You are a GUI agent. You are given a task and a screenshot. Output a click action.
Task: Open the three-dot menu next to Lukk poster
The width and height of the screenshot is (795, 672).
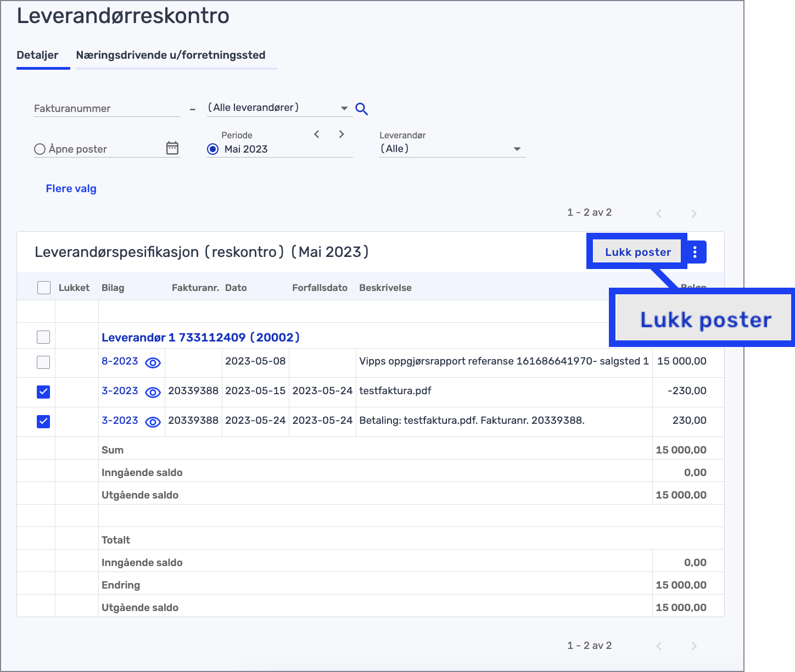tap(695, 251)
